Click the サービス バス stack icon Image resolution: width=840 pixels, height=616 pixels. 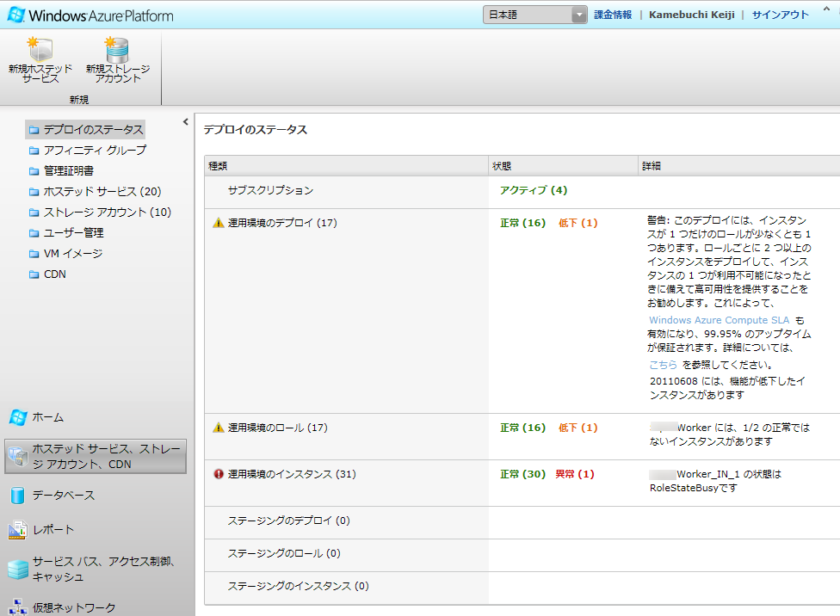coord(18,570)
